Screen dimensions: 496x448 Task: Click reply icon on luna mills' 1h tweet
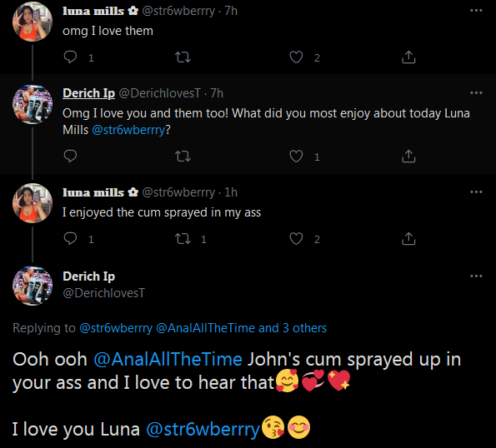pyautogui.click(x=70, y=238)
